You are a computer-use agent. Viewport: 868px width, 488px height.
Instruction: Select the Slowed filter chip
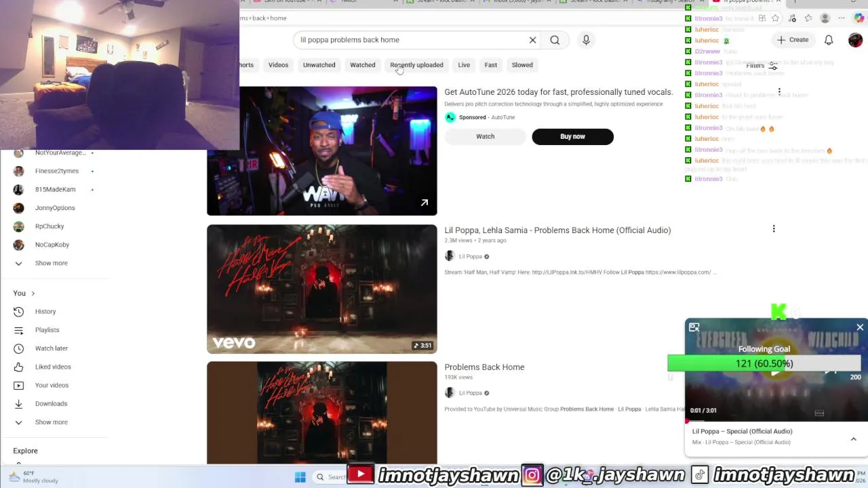click(x=522, y=65)
